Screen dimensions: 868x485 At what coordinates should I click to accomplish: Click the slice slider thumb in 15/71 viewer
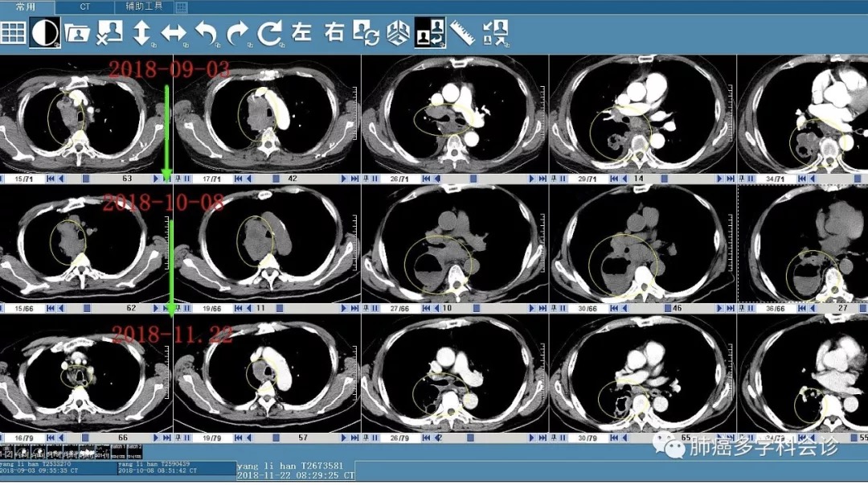86,178
